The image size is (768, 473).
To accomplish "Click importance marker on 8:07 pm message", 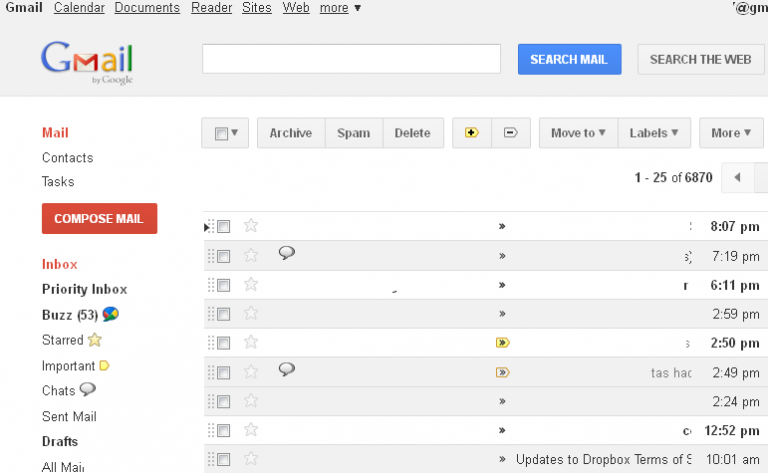I will coord(502,226).
